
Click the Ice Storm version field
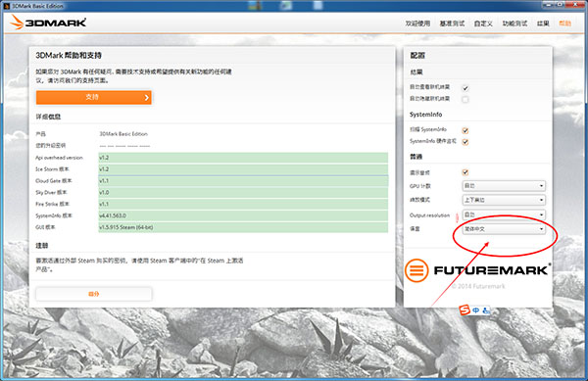tap(243, 169)
